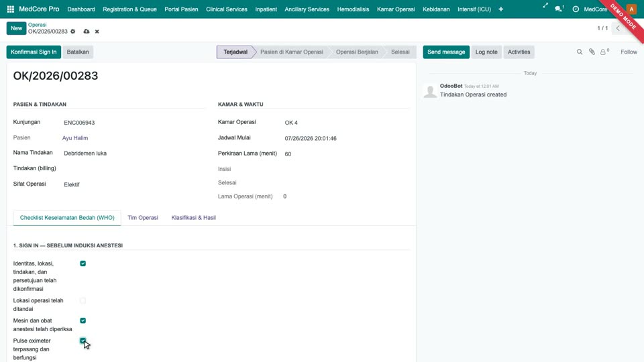Click the Follow button
This screenshot has height=362, width=644.
tap(629, 52)
